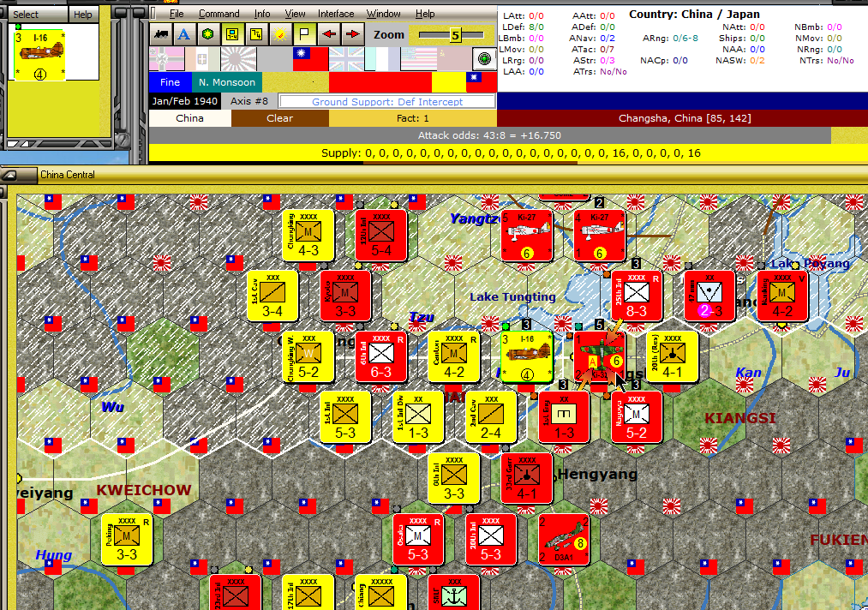Open the Help menu next to Window
The height and width of the screenshot is (610, 868).
tap(425, 14)
